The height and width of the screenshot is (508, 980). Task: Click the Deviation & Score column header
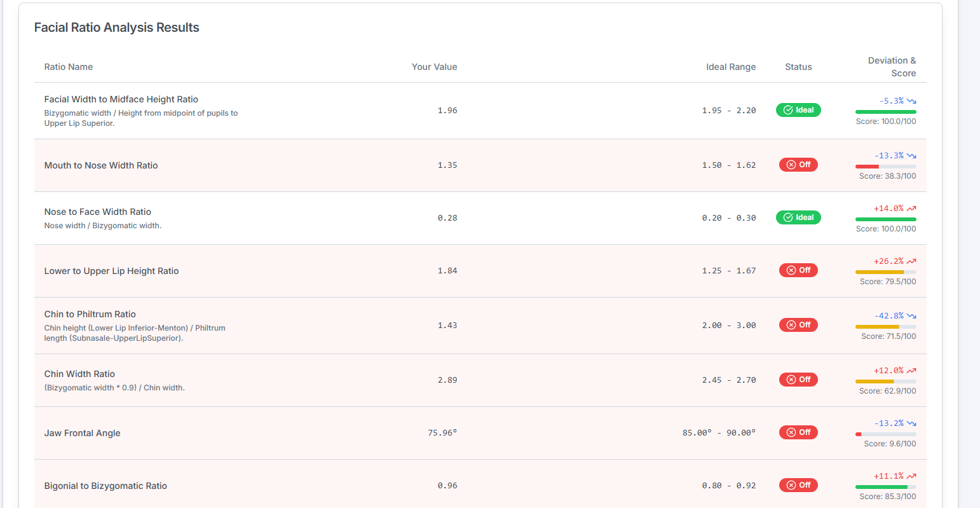click(x=892, y=67)
